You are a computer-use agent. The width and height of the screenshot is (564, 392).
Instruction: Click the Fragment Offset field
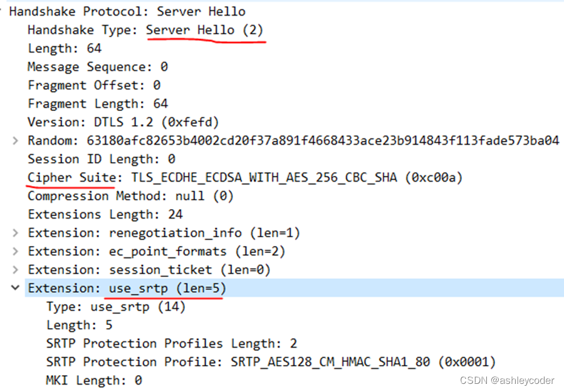coord(92,85)
